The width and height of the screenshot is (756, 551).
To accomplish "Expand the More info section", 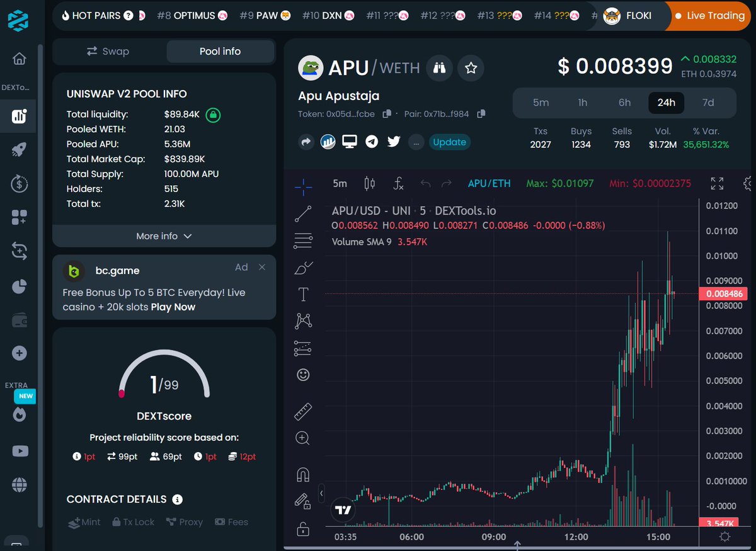I will 164,236.
